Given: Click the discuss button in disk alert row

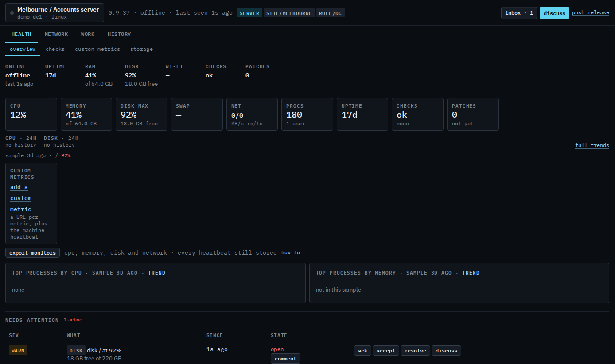Looking at the screenshot, I should 446,351.
